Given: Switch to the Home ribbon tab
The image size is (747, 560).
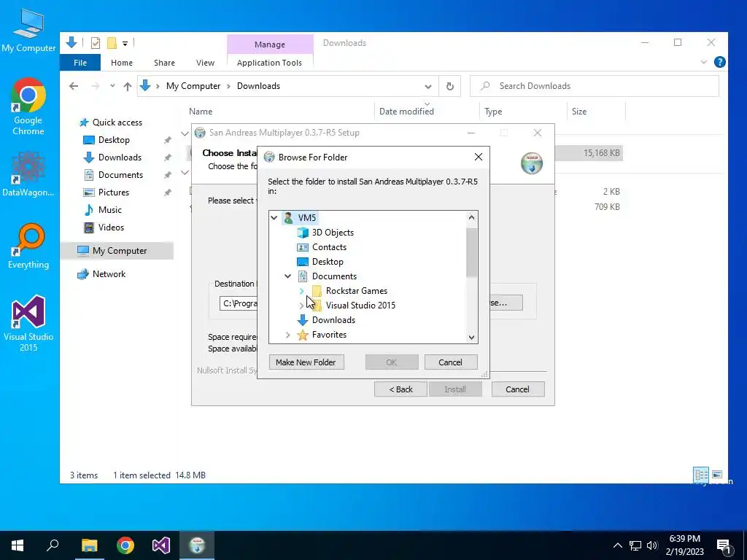Looking at the screenshot, I should 122,63.
